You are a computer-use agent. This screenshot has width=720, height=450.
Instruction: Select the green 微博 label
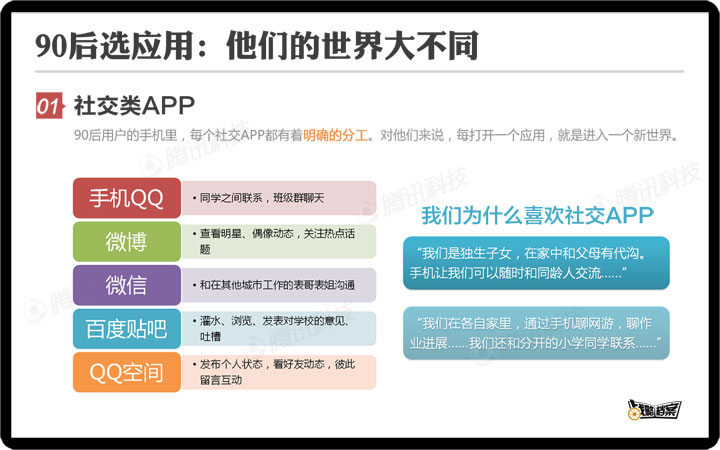pyautogui.click(x=126, y=241)
